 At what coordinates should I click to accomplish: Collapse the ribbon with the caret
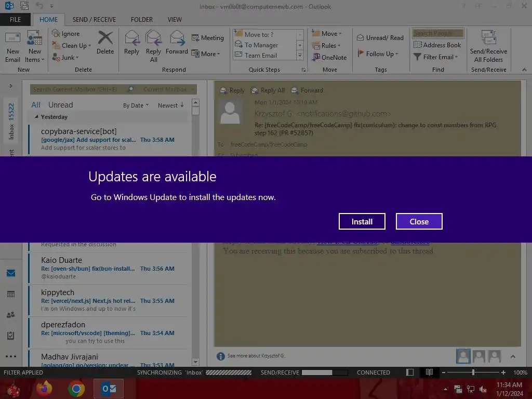524,70
